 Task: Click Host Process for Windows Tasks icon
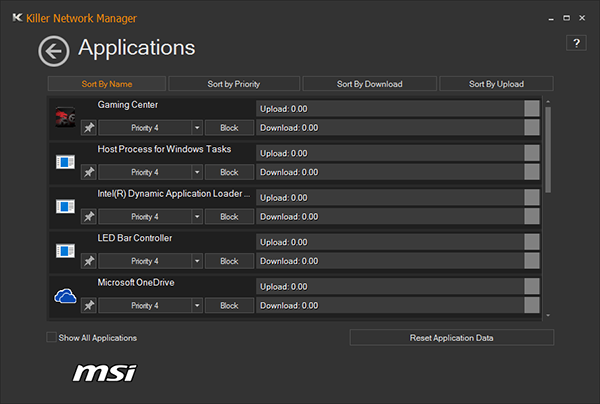tap(65, 162)
